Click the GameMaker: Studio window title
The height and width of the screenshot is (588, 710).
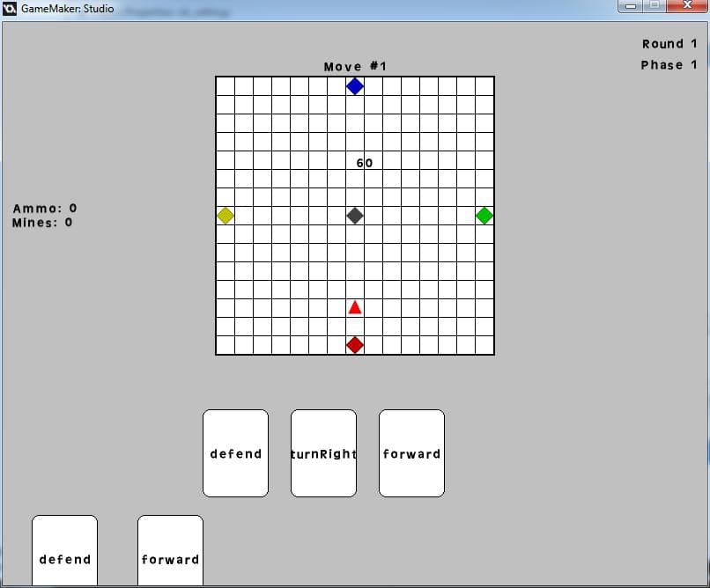point(68,9)
